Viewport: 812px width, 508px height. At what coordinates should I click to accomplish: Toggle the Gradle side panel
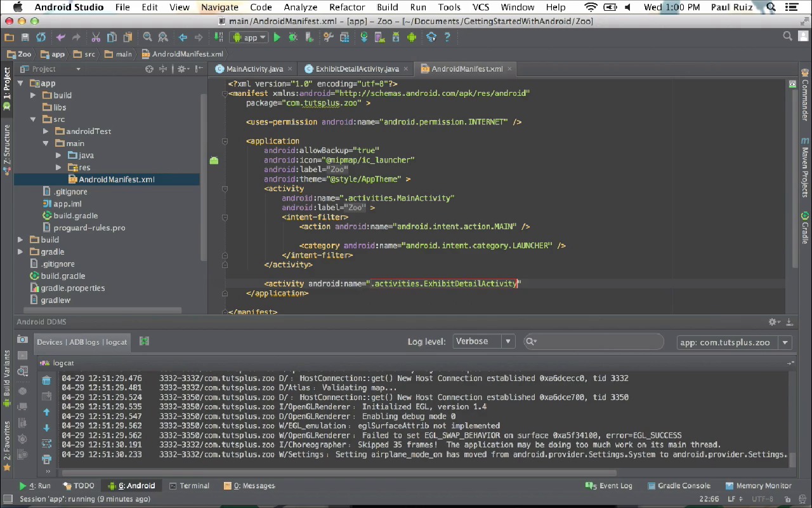point(805,229)
